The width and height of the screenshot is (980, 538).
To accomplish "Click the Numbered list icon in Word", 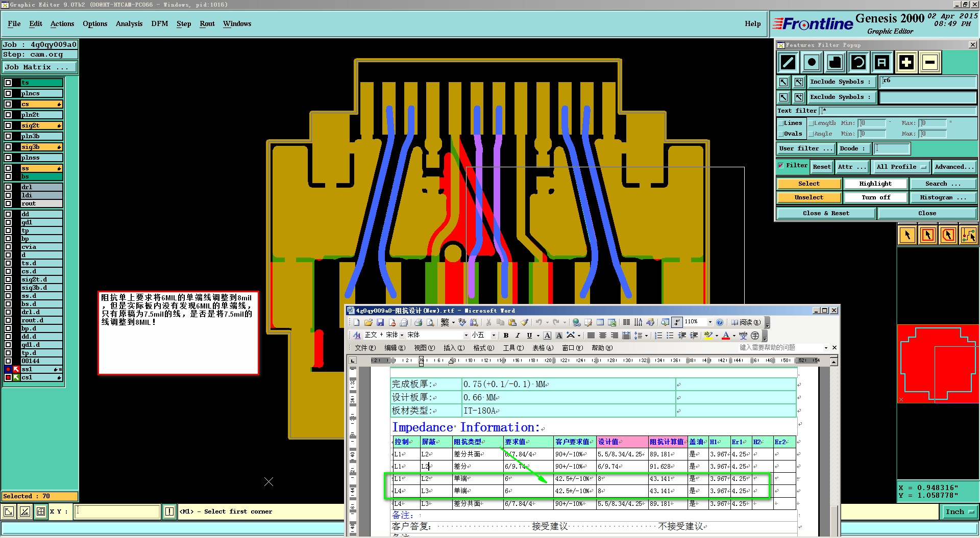I will pyautogui.click(x=658, y=335).
